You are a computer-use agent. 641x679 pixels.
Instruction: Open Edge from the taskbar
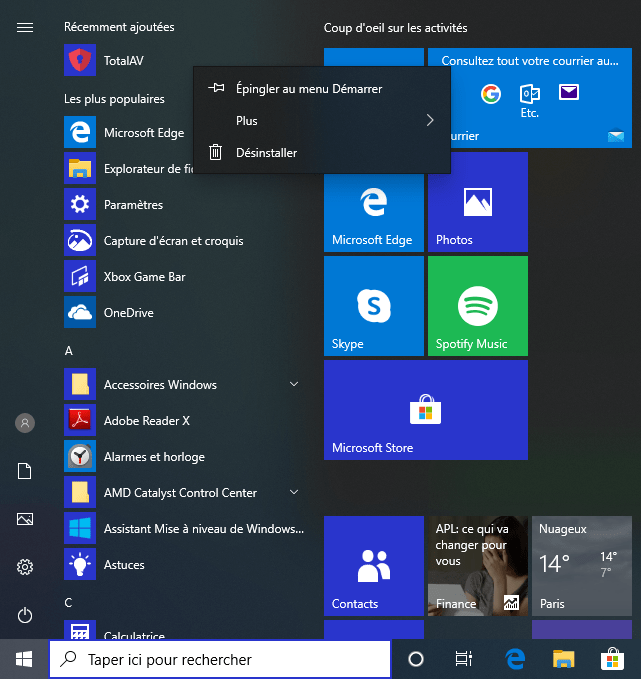pyautogui.click(x=515, y=659)
